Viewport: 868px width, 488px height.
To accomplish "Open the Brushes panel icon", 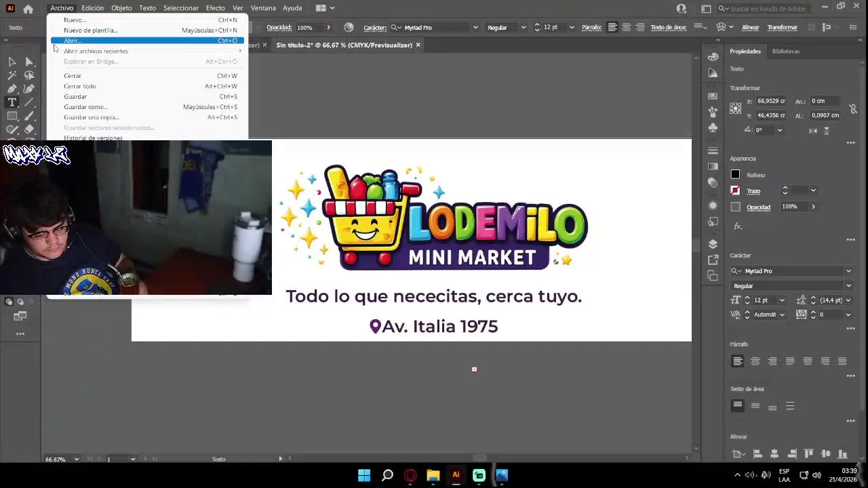I will click(713, 111).
